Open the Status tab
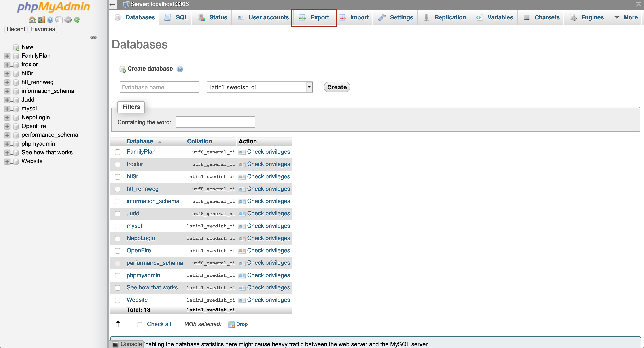 (212, 17)
